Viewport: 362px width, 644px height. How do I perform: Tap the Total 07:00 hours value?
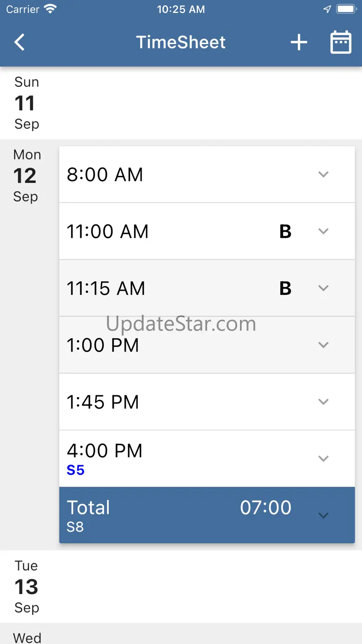tap(265, 508)
